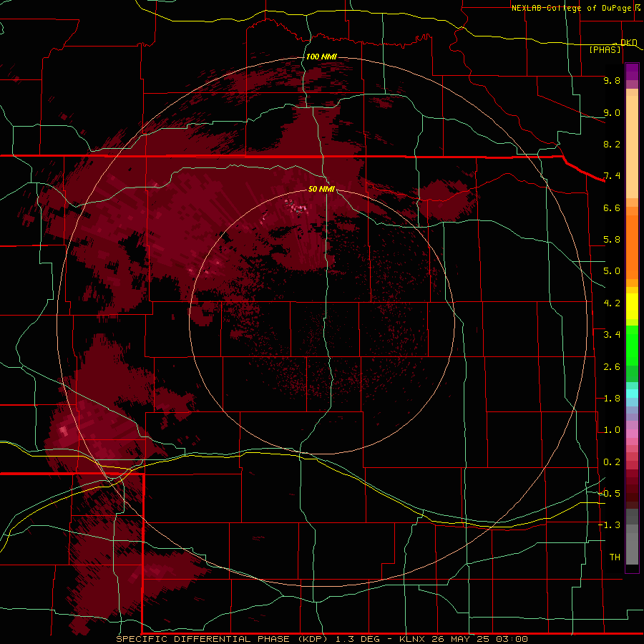Click the 3.4 value on the scale

click(x=612, y=335)
